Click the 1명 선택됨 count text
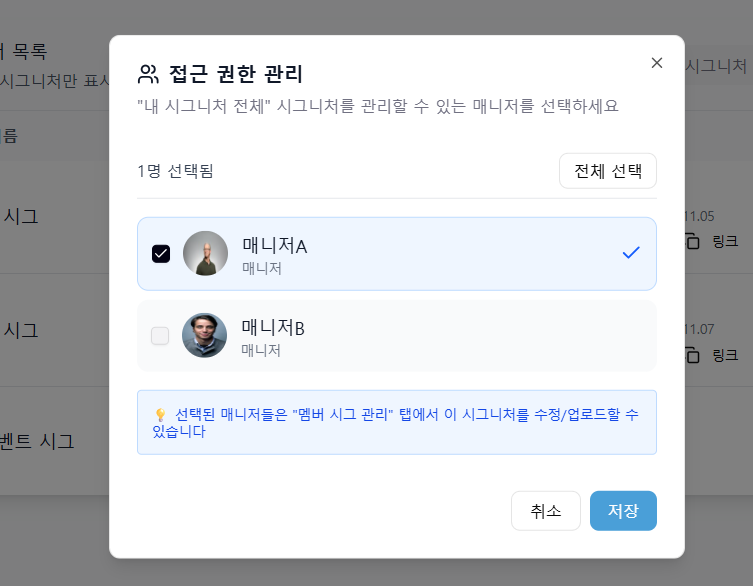Viewport: 753px width, 586px height. [x=175, y=171]
